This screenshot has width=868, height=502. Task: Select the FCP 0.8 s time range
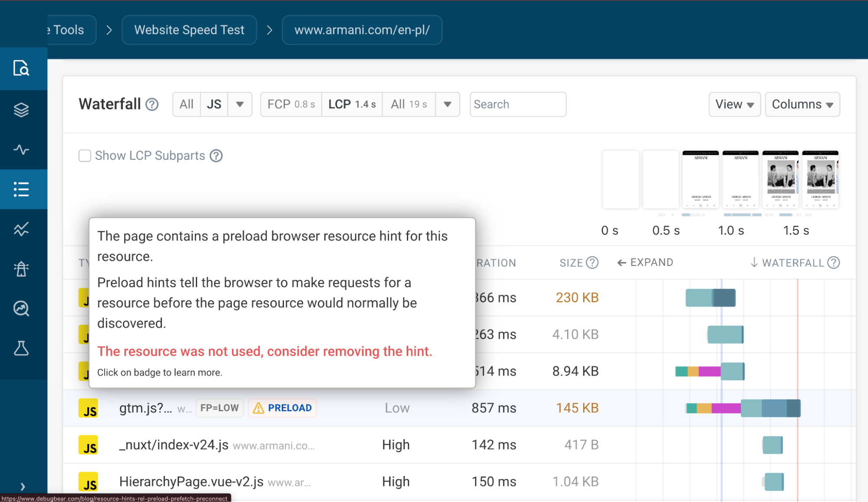click(x=291, y=104)
